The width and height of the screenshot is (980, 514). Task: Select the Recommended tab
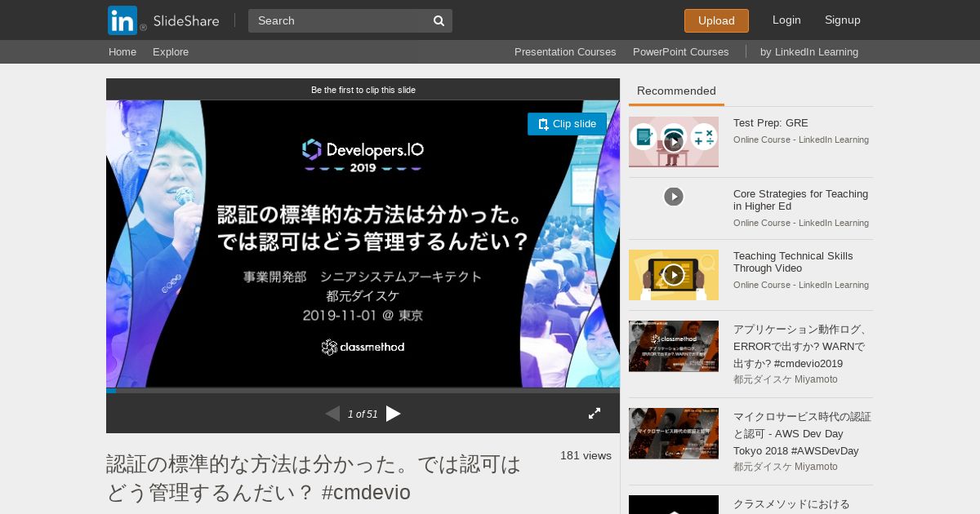pyautogui.click(x=676, y=91)
